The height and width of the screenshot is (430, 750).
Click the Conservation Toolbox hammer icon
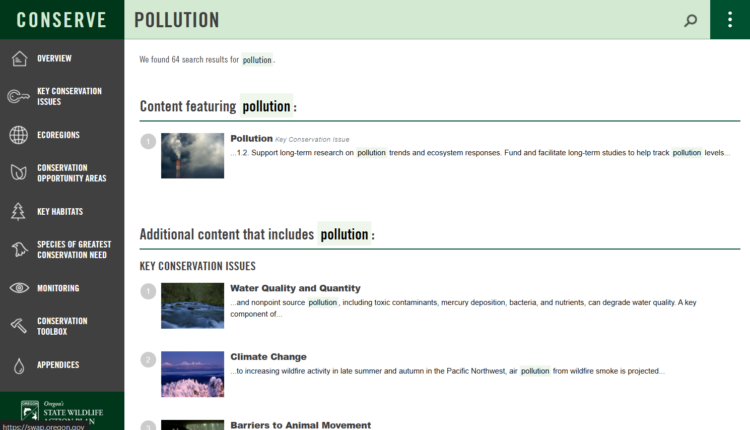18,326
